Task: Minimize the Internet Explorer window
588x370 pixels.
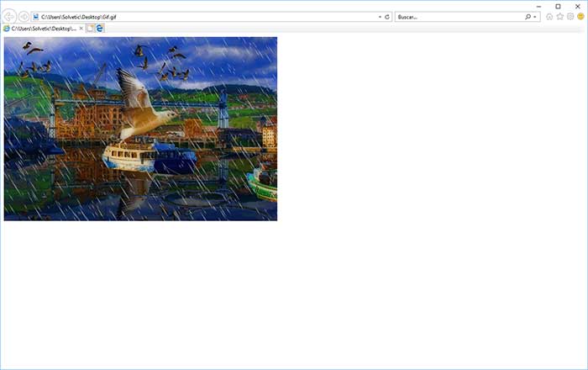Action: click(x=538, y=7)
